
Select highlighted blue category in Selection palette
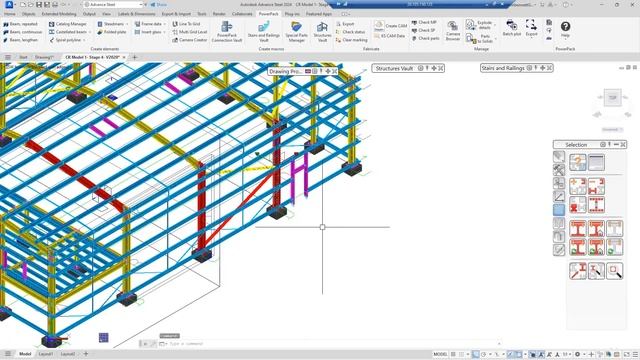coord(559,210)
